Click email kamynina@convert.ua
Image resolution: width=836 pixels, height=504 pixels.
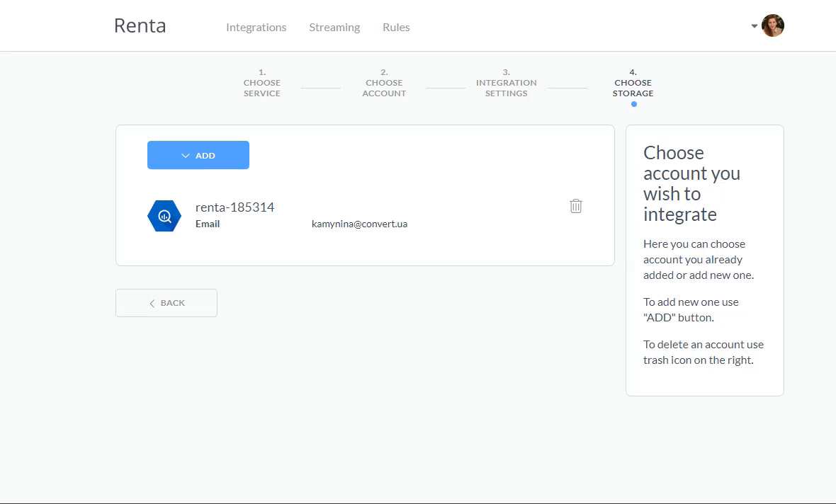pos(359,224)
